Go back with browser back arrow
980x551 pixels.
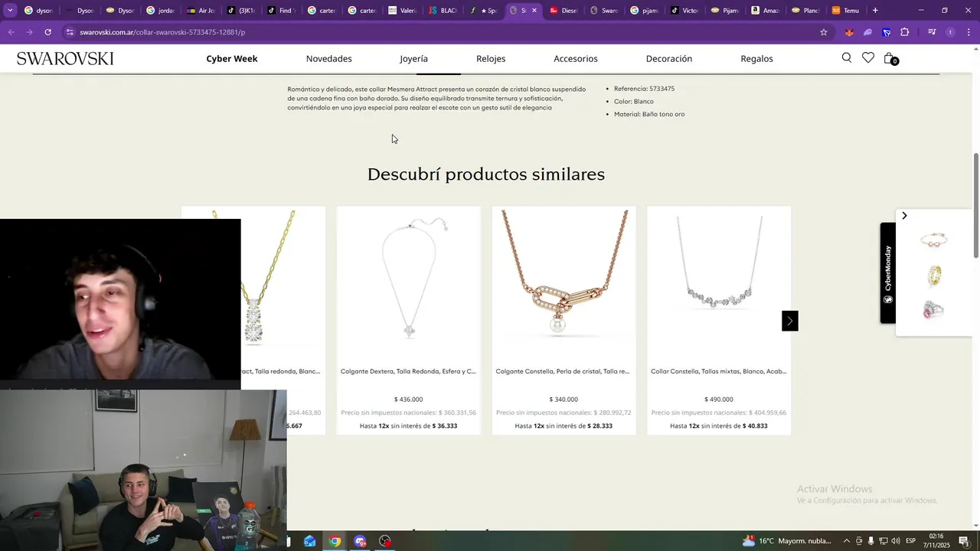11,32
